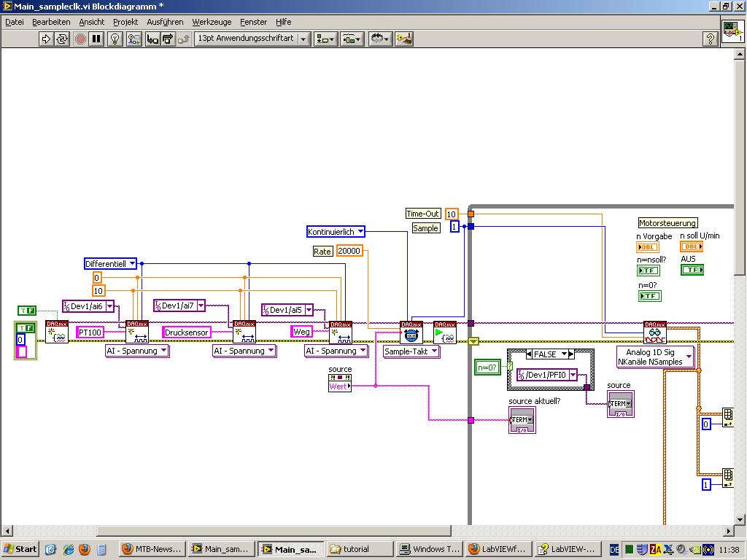This screenshot has width=747, height=560.
Task: Switch case structure to next case via right arrow
Action: coord(571,354)
